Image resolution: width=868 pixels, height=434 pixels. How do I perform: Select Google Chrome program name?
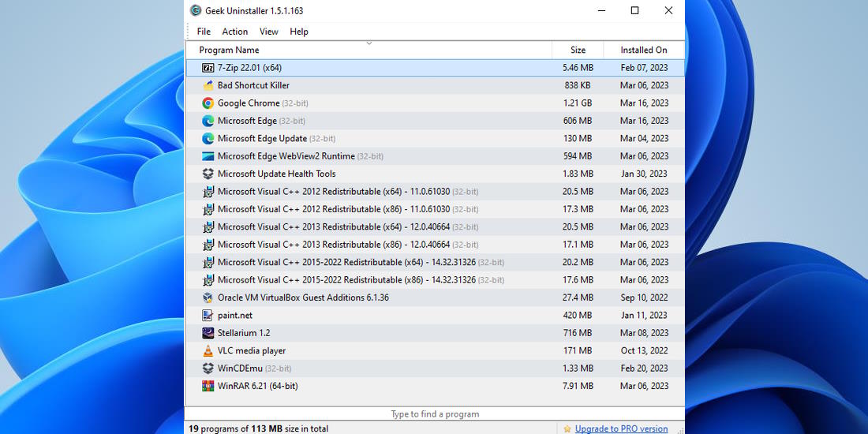pos(249,103)
